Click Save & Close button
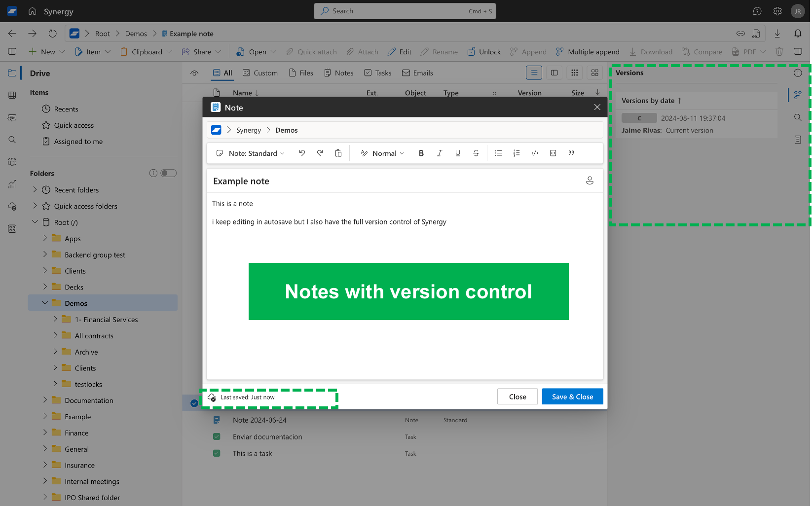The image size is (812, 506). click(572, 397)
